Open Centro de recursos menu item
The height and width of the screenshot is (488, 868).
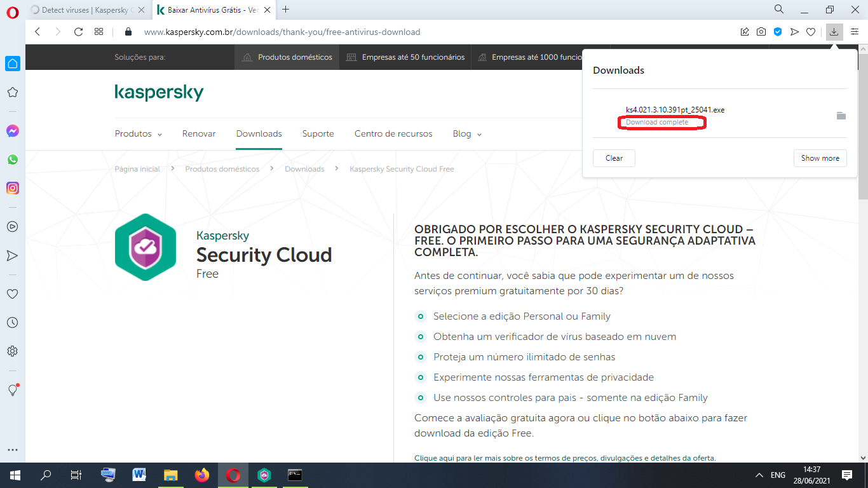(393, 133)
